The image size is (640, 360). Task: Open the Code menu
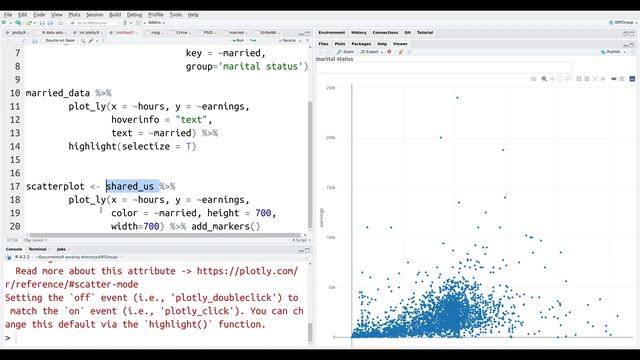click(x=39, y=15)
